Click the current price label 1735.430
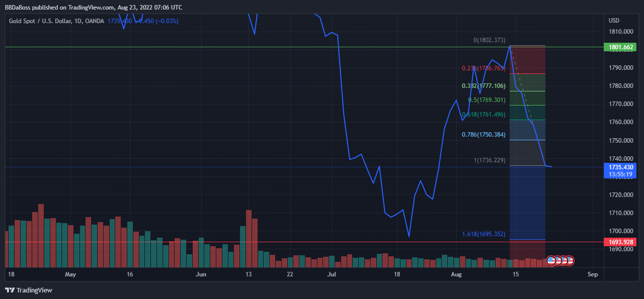The image size is (644, 299). (x=621, y=166)
